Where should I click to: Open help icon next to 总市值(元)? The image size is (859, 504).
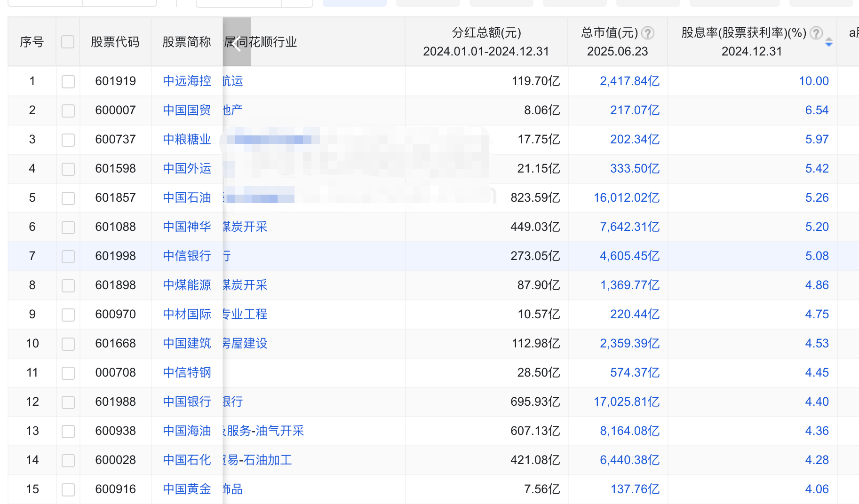(648, 33)
